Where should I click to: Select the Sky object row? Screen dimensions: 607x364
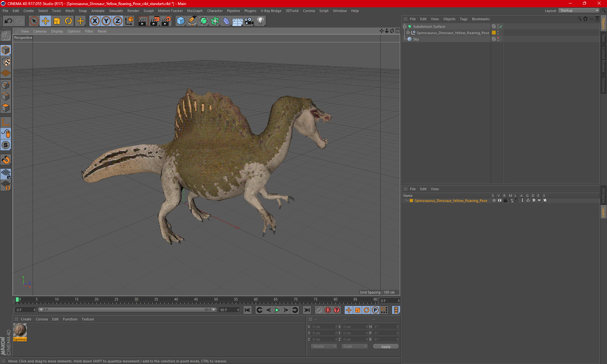446,39
